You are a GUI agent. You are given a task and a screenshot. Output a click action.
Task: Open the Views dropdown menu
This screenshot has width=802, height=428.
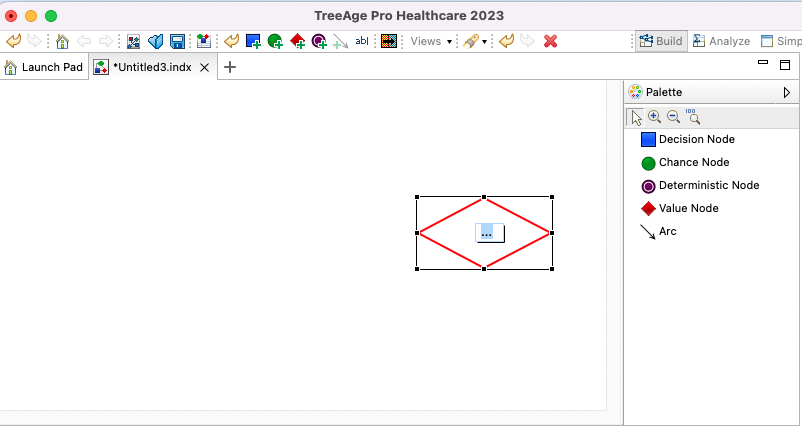point(431,41)
